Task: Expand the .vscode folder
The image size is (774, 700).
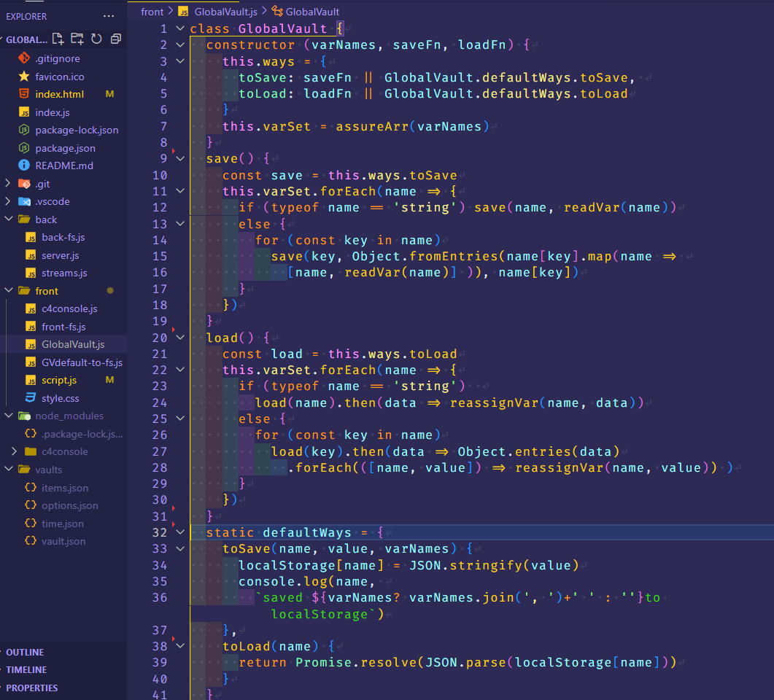Action: pos(8,201)
